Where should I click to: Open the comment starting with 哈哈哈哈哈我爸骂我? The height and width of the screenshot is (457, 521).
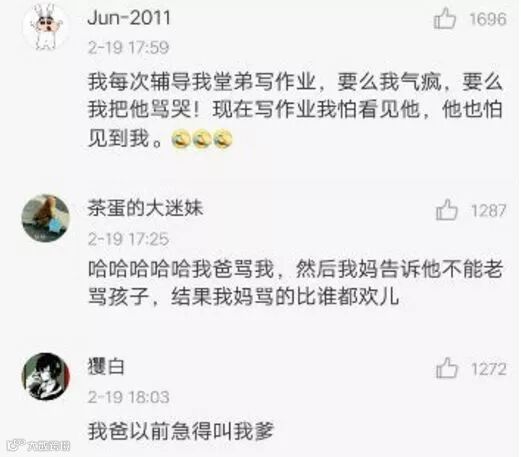click(x=295, y=283)
